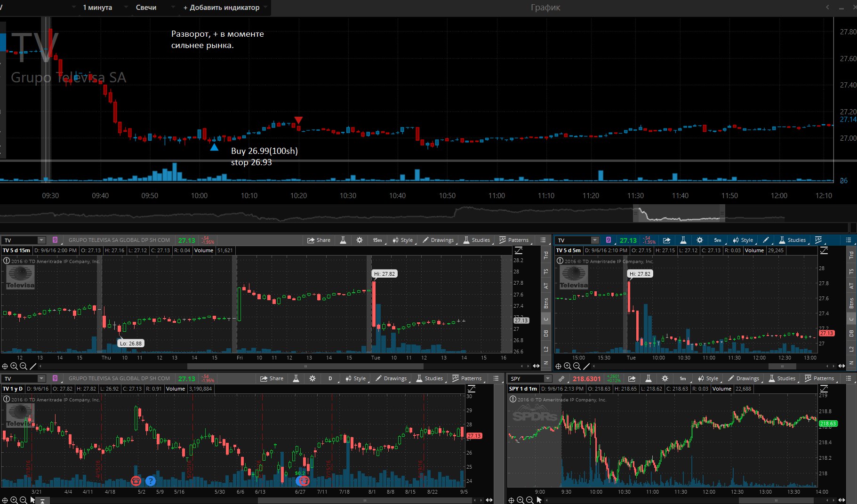
Task: Select the line drawing tool below TV 15m chart
Action: click(x=33, y=366)
